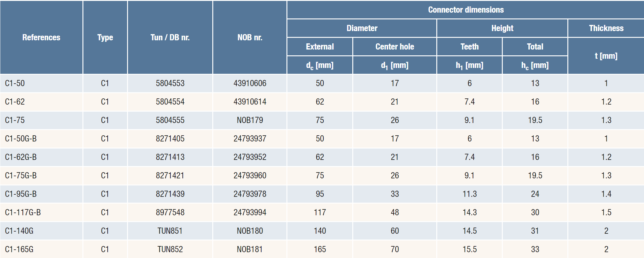Click the C1-165G reference cell
The height and width of the screenshot is (258, 644).
[x=19, y=249]
